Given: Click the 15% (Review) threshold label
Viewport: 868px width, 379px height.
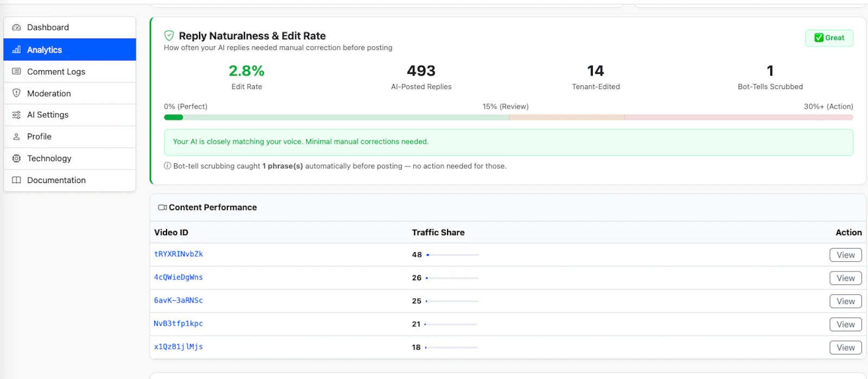Looking at the screenshot, I should coord(506,106).
